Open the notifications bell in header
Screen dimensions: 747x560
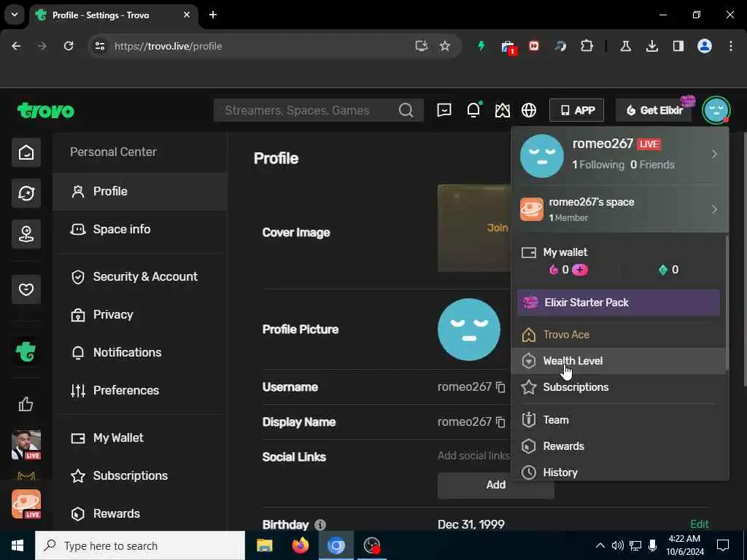[x=473, y=110]
